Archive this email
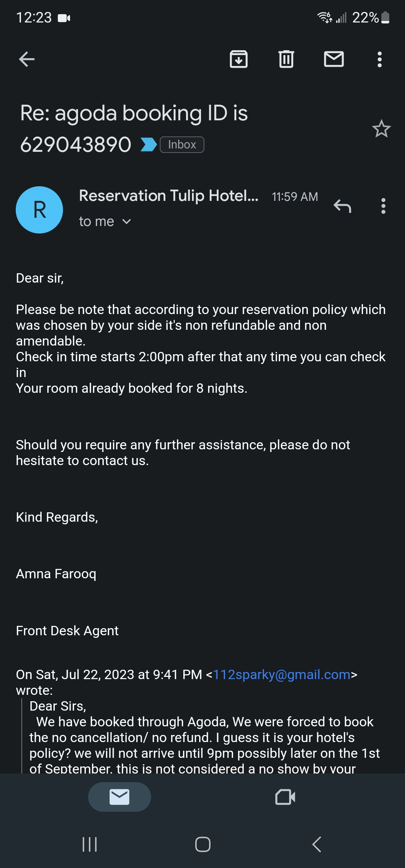 (238, 59)
